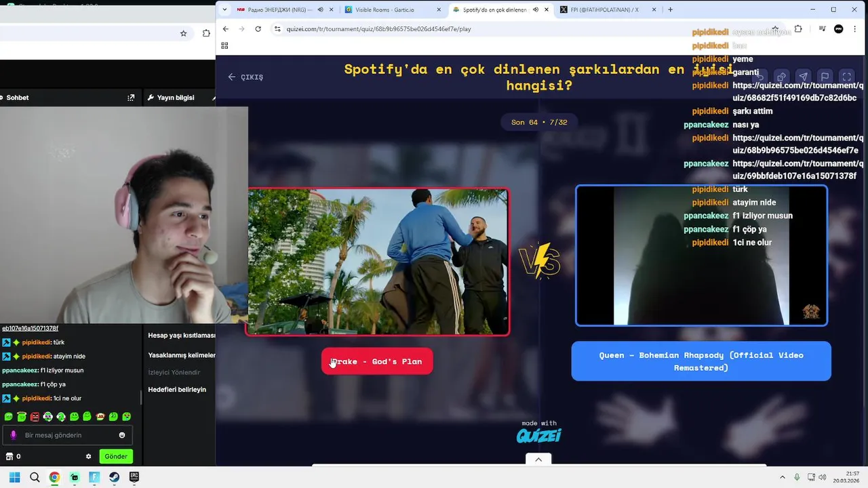Click Hedefleri belirleyin option
868x488 pixels.
(177, 390)
